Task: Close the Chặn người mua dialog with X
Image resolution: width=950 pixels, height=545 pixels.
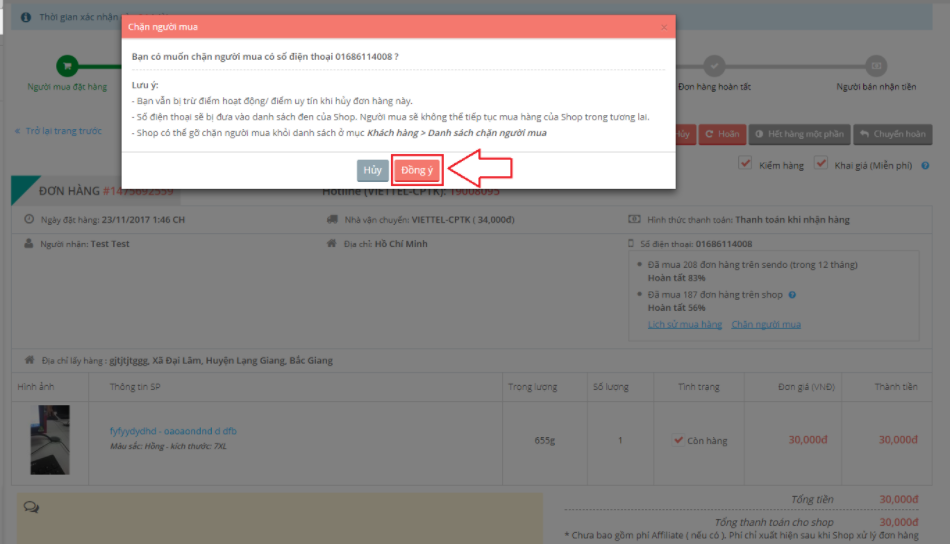Action: (664, 27)
